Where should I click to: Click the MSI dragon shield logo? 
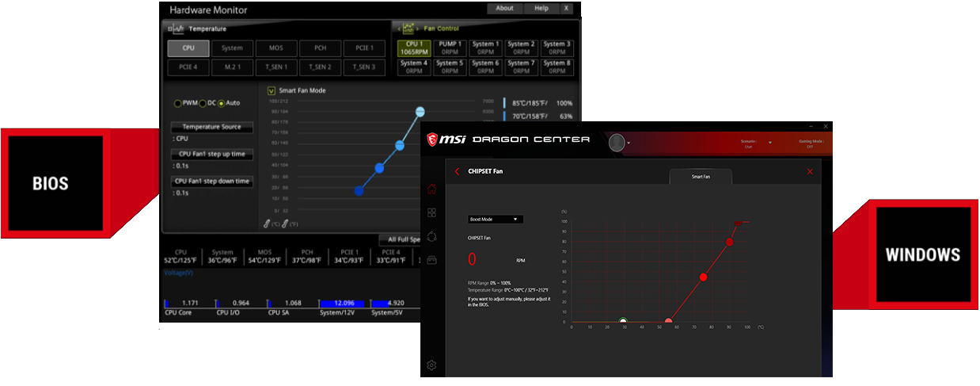pyautogui.click(x=433, y=139)
